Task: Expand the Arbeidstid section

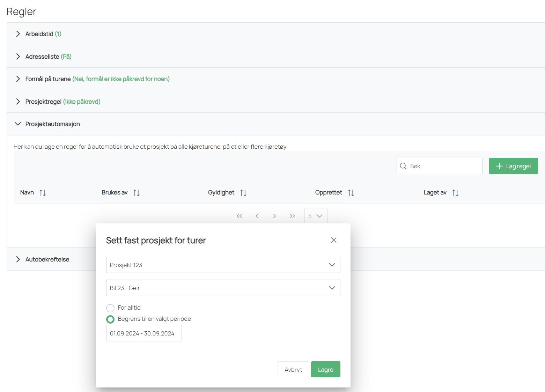Action: [18, 34]
